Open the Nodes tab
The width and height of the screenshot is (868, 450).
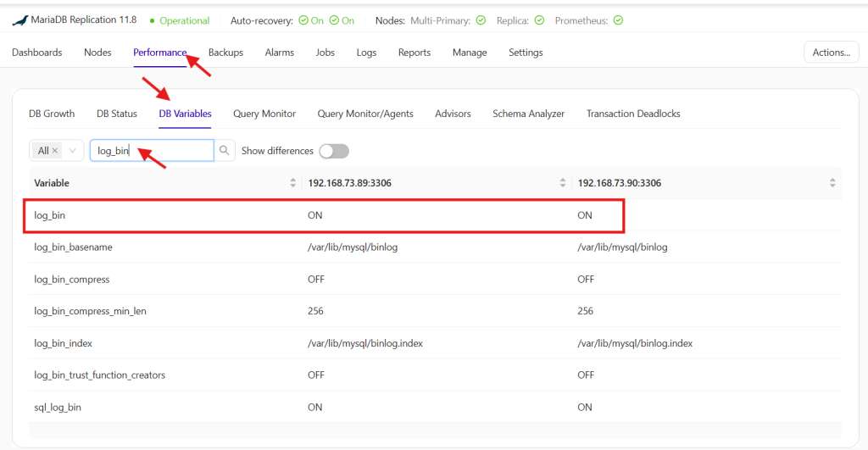97,53
